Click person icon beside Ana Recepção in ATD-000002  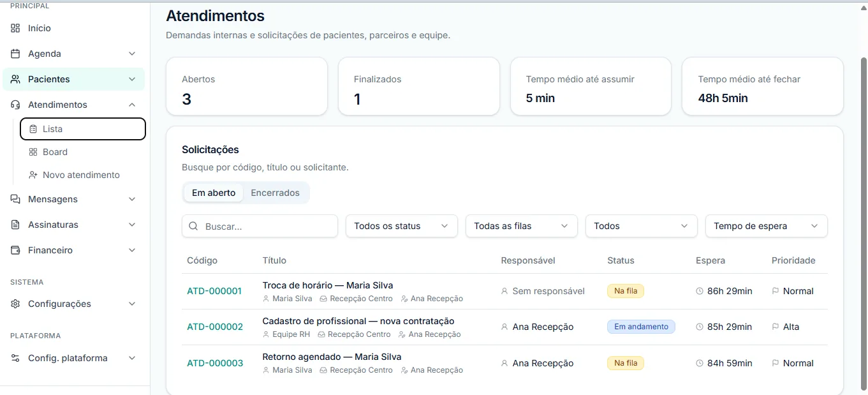(505, 327)
